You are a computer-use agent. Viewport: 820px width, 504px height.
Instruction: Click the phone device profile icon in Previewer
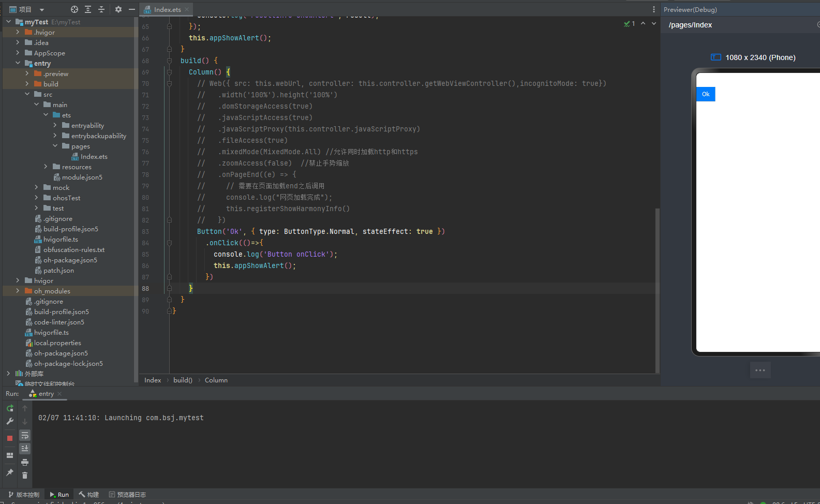point(716,57)
